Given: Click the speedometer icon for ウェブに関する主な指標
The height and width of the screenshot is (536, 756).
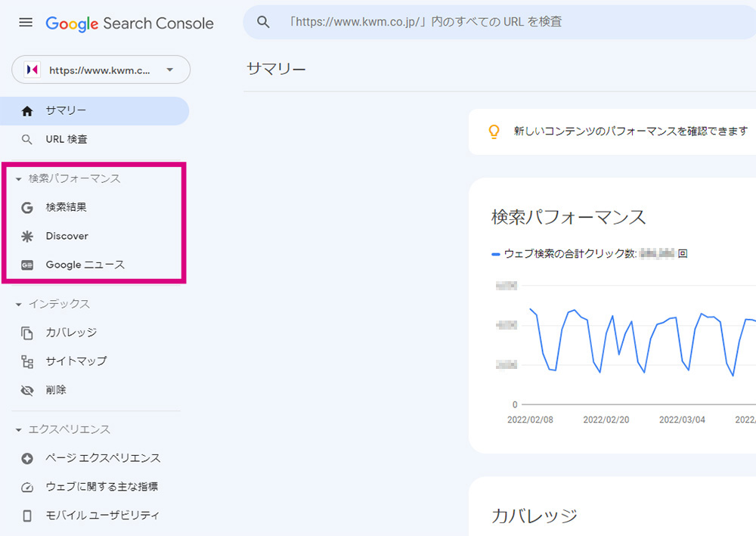Looking at the screenshot, I should click(x=27, y=488).
